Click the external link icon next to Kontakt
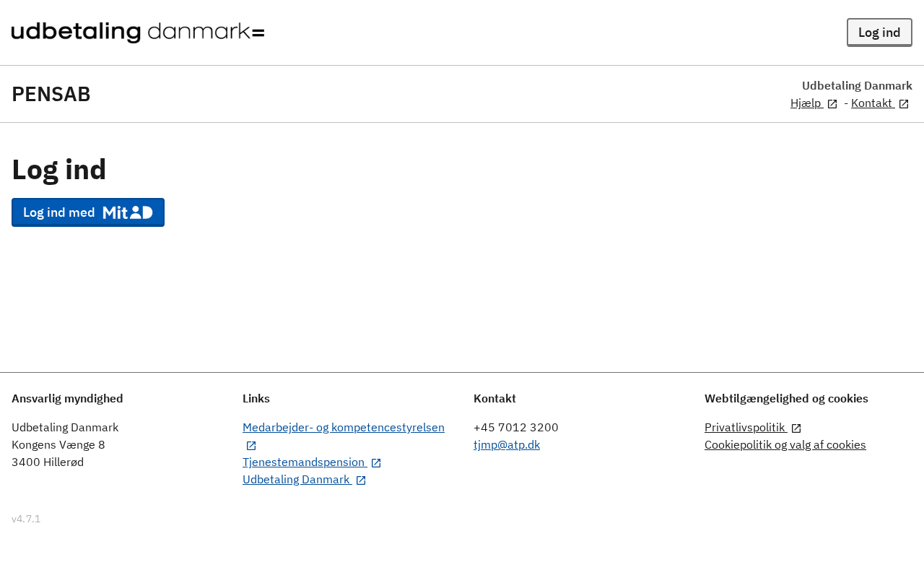Screen dimensions: 924x578 (904, 104)
